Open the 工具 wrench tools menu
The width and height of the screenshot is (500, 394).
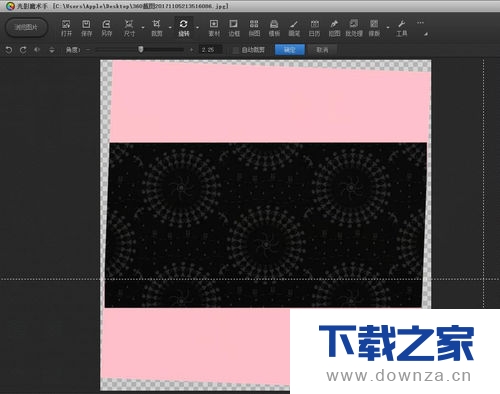(x=402, y=28)
